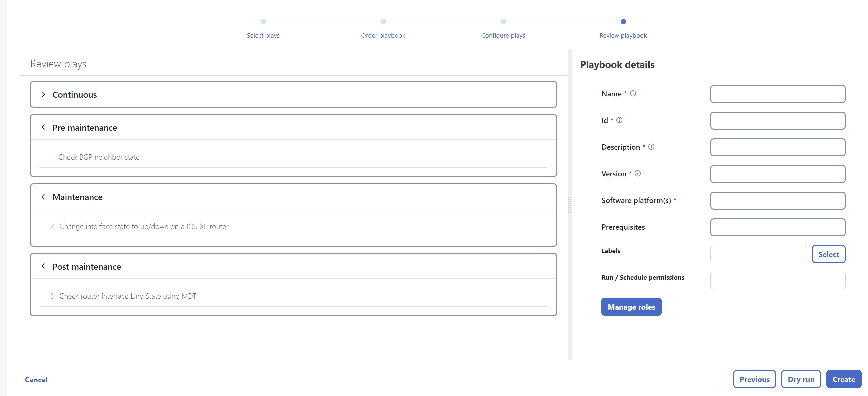The image size is (868, 396).
Task: Click the Previous button
Action: tap(754, 379)
